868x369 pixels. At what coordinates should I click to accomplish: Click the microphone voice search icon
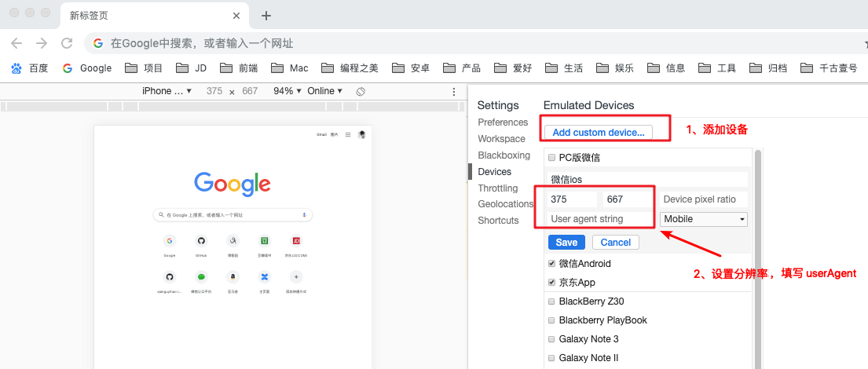click(304, 214)
